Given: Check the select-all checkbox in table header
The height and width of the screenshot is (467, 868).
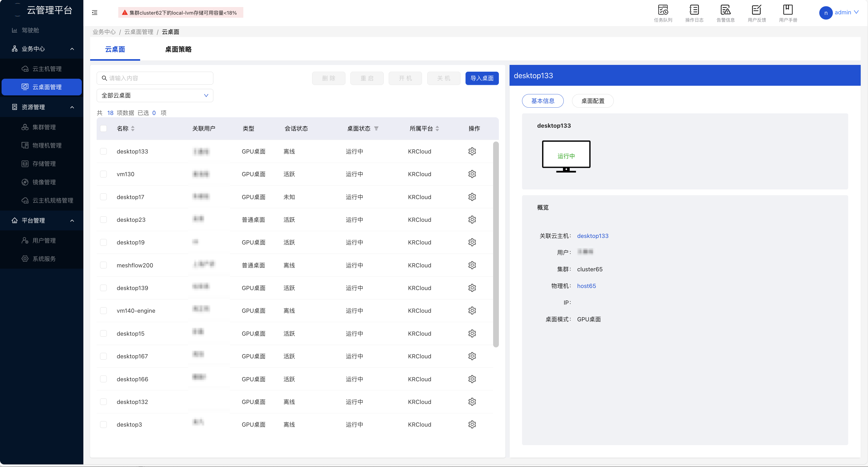Looking at the screenshot, I should tap(103, 128).
